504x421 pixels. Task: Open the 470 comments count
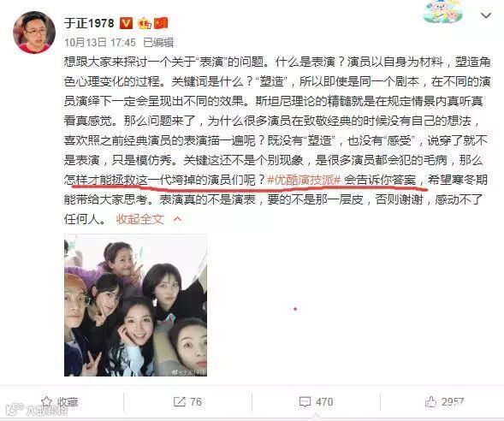[324, 401]
